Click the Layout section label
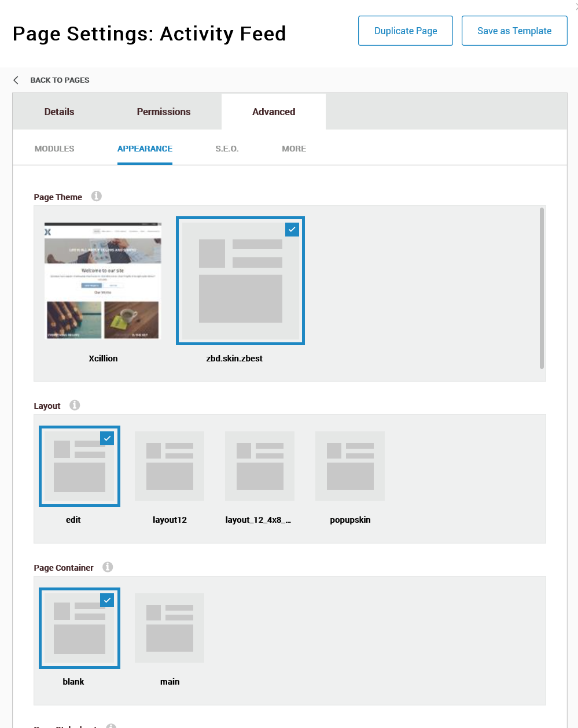578x728 pixels. point(47,406)
